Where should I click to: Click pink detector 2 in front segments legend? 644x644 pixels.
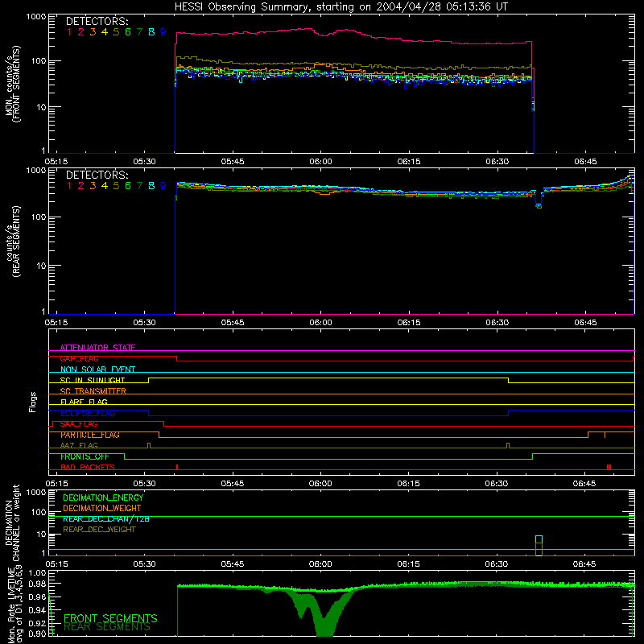pyautogui.click(x=81, y=32)
